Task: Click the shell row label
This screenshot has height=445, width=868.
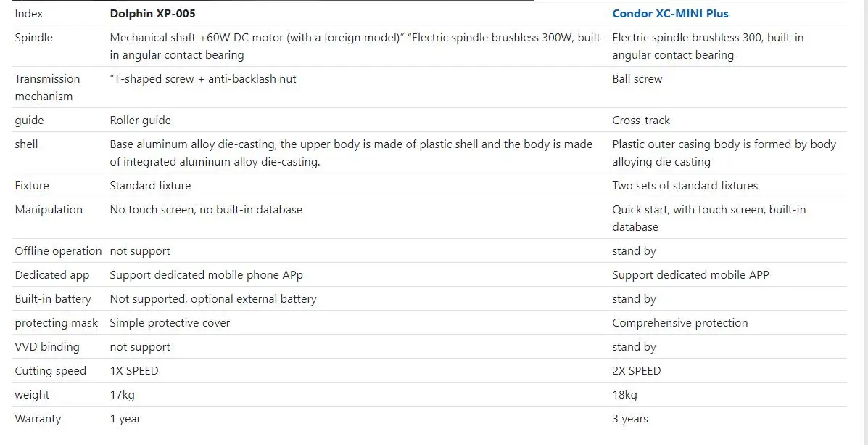Action: coord(26,144)
